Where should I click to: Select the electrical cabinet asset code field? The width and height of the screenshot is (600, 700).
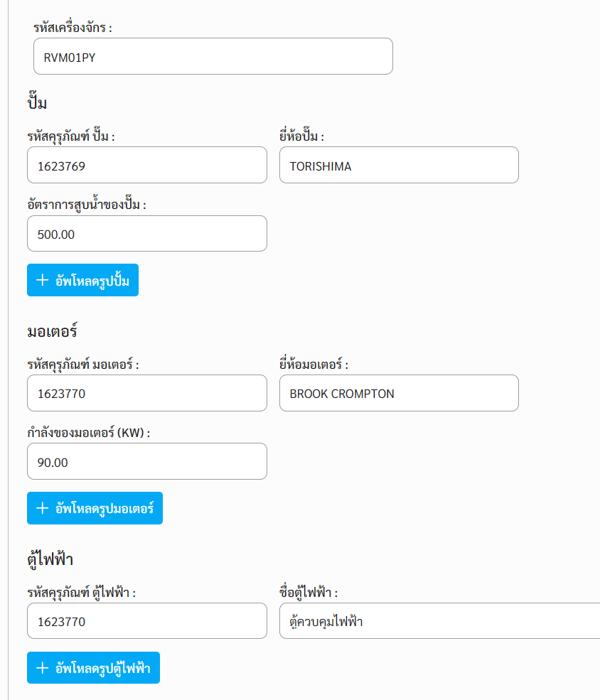147,620
